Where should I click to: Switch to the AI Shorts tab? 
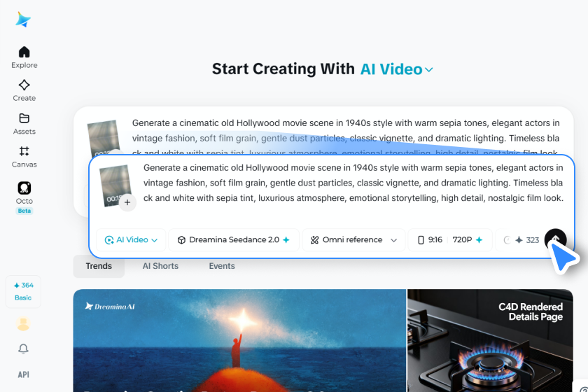coord(160,266)
